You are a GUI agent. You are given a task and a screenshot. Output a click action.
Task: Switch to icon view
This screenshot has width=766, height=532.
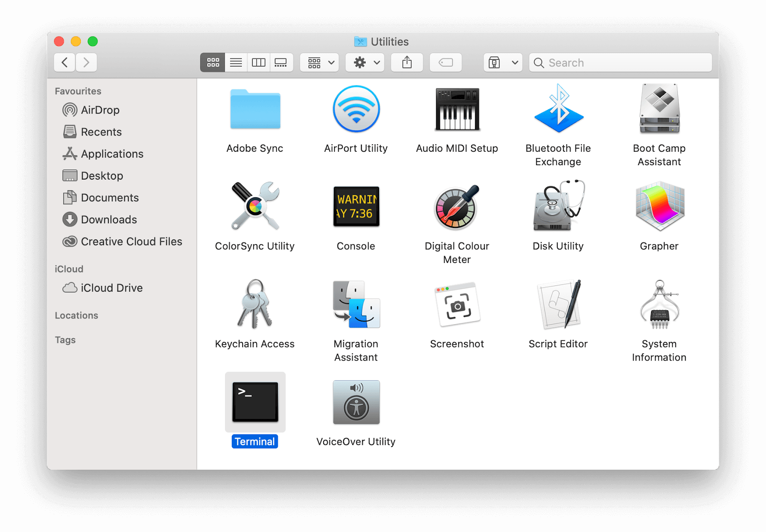click(213, 62)
